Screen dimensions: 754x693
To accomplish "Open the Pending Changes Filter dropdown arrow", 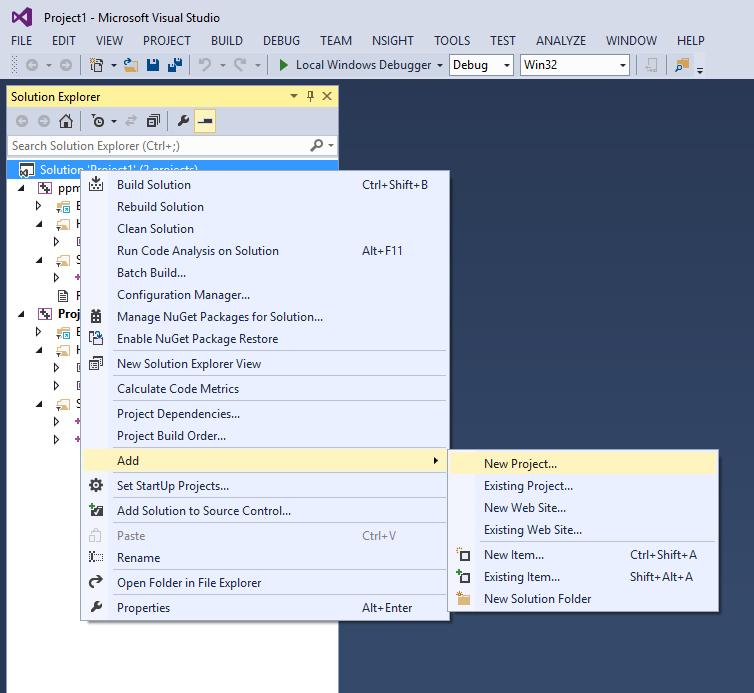I will point(114,121).
